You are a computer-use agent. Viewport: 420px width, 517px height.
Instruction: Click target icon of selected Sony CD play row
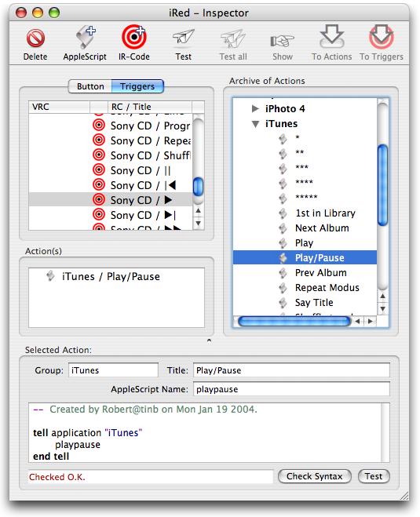coord(99,199)
